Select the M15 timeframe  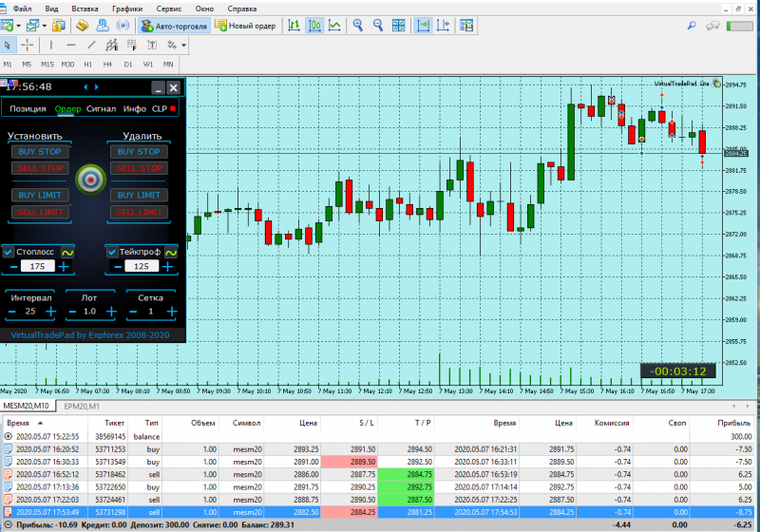point(47,65)
